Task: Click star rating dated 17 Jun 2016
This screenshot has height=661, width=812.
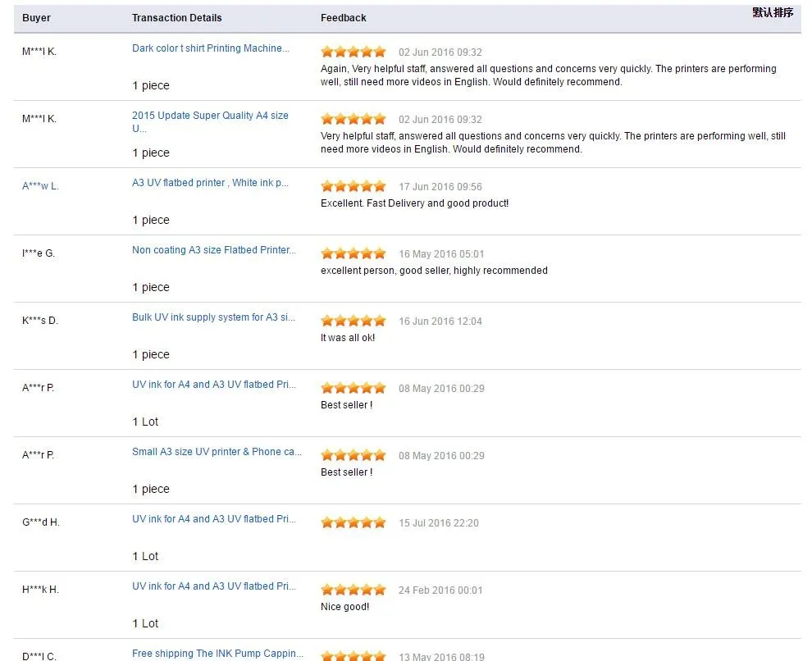Action: (x=354, y=186)
